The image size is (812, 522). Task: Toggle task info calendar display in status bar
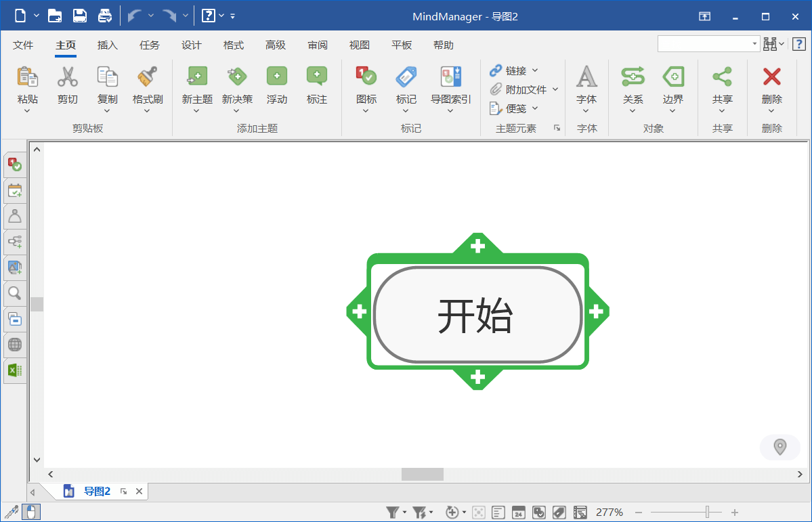(x=518, y=512)
